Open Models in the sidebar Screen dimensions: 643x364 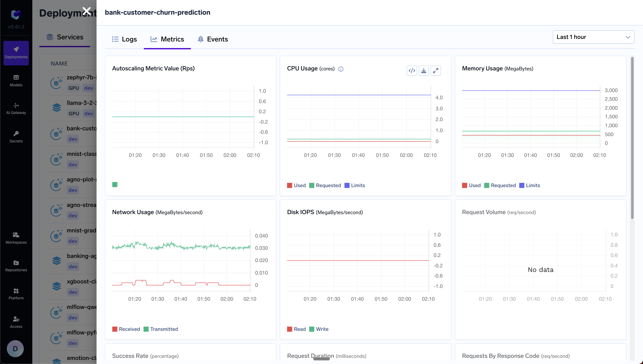click(x=16, y=81)
